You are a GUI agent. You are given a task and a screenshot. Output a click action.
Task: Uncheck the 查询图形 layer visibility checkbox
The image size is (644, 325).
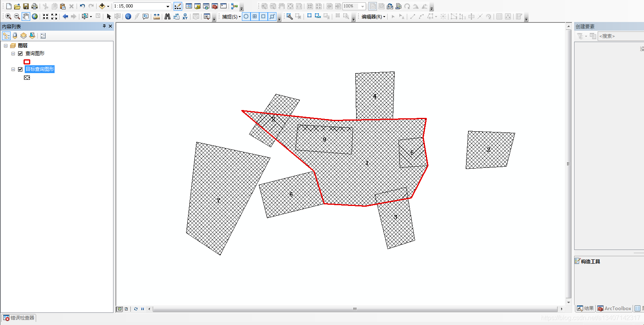click(20, 53)
